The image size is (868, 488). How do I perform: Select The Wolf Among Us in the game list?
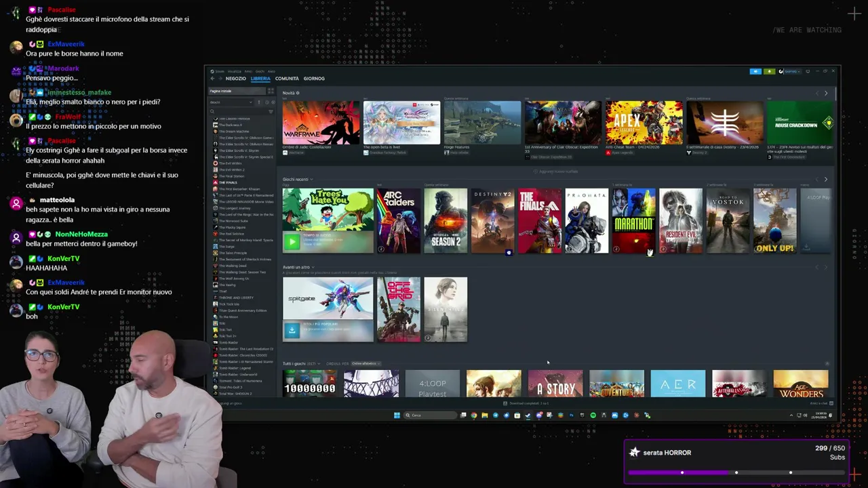(233, 279)
